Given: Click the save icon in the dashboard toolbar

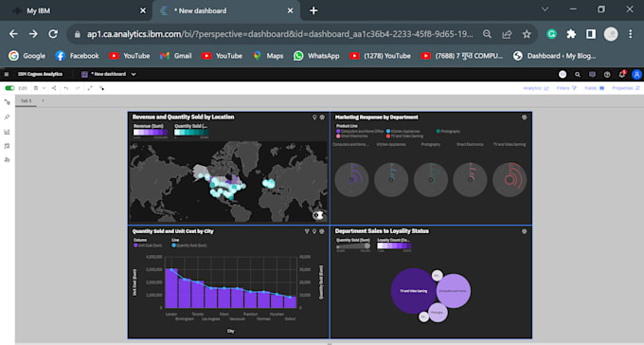Looking at the screenshot, I should [36, 88].
